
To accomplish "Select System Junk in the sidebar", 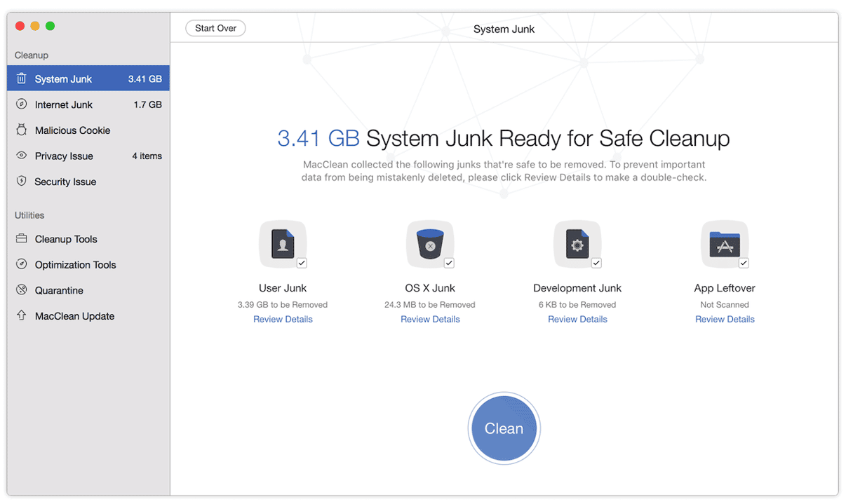I will [x=88, y=79].
